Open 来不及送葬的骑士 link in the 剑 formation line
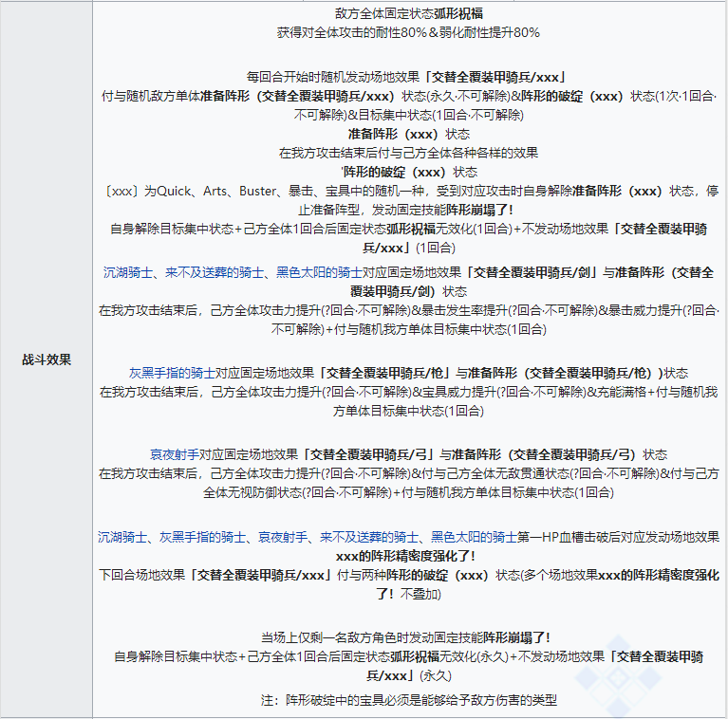This screenshot has height=719, width=728. [x=215, y=272]
